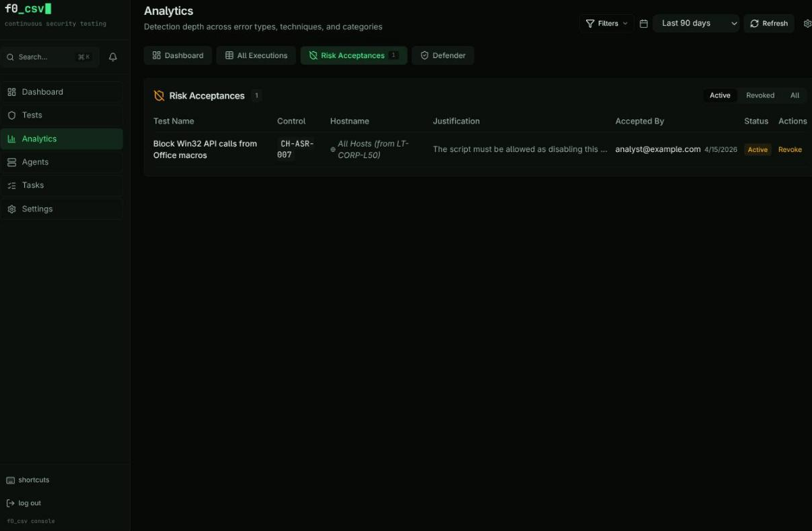Viewport: 812px width, 531px height.
Task: Click the Dashboard grid icon in sidebar
Action: point(11,92)
